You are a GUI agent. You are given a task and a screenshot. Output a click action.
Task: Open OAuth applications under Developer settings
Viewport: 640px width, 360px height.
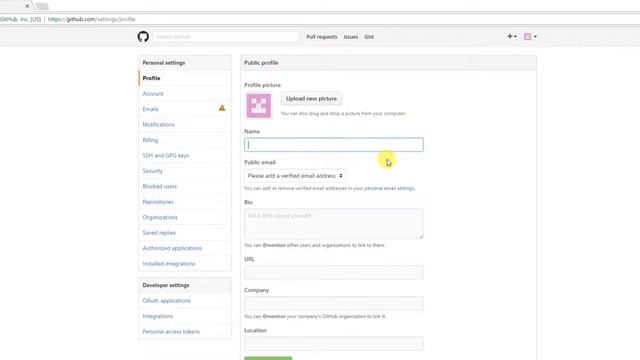(x=185, y=301)
